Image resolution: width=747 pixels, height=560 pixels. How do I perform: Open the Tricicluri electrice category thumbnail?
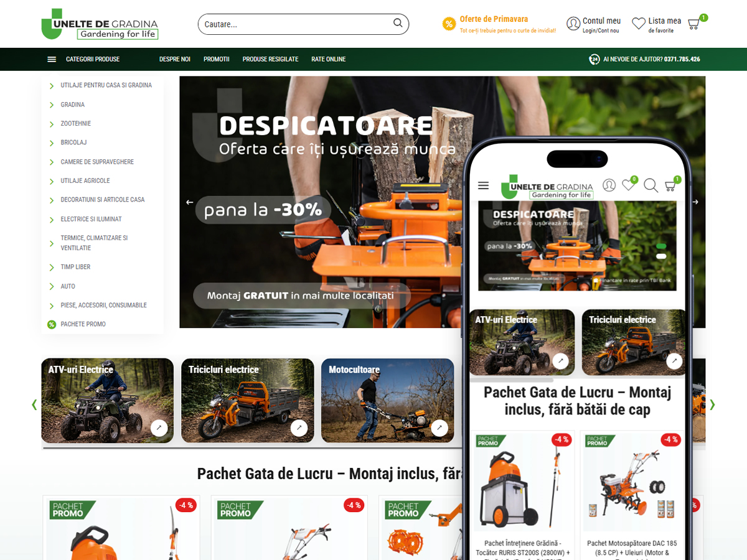click(x=247, y=401)
